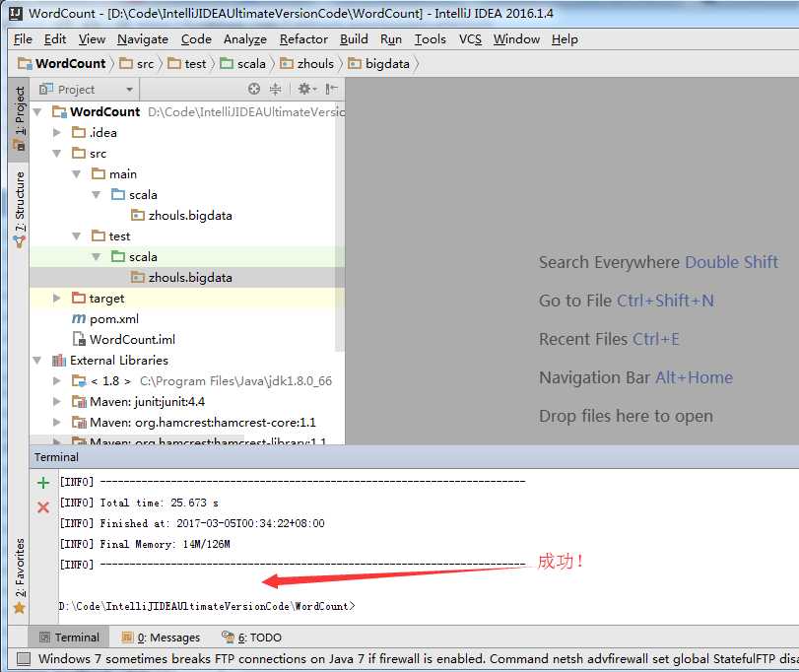This screenshot has width=799, height=672.
Task: Expand Maven hamcrest-core:1.1 node
Action: pyautogui.click(x=56, y=423)
